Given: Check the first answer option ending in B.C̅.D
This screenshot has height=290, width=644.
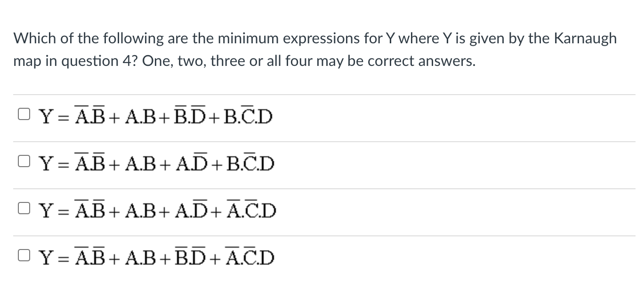Looking at the screenshot, I should [x=24, y=113].
